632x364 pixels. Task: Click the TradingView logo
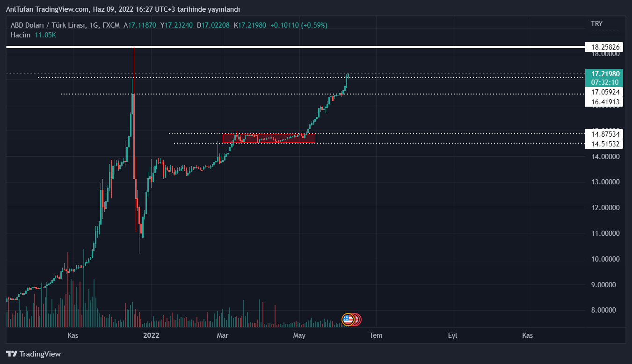pos(33,354)
